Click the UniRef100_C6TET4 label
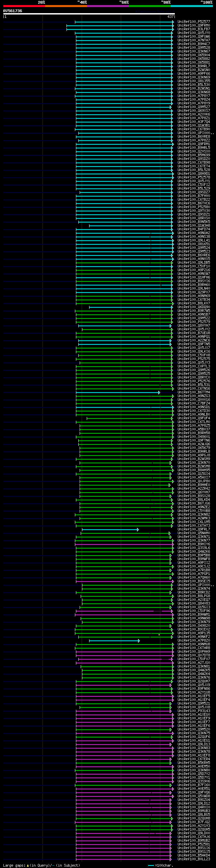216x868 pixels. (x=194, y=166)
